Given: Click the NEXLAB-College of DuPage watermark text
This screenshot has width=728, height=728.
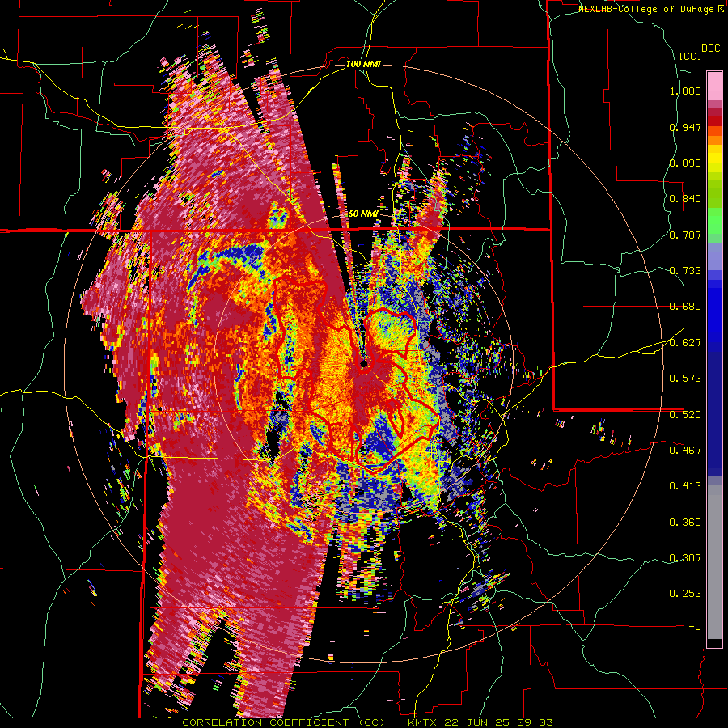Looking at the screenshot, I should coord(652,9).
